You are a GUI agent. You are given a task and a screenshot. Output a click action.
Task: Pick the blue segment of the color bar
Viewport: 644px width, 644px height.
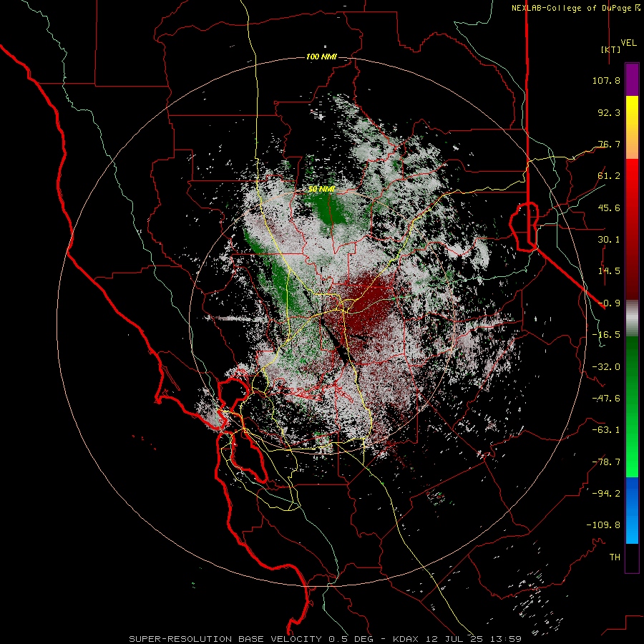click(632, 510)
